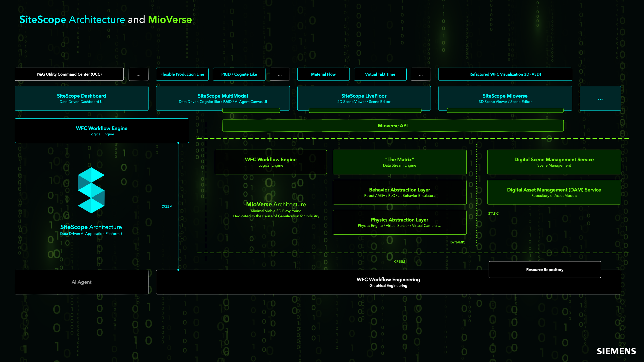The image size is (644, 362).
Task: Select the Virtual Takt Time box
Action: (x=380, y=74)
